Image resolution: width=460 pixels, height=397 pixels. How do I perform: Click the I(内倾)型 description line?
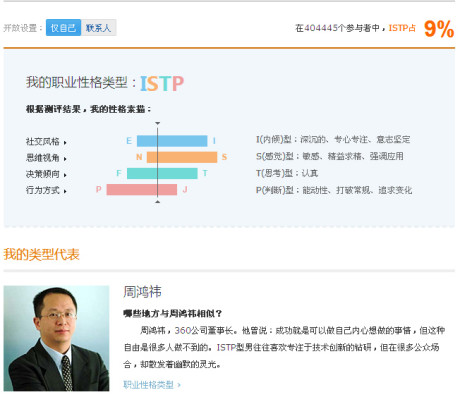[x=333, y=139]
